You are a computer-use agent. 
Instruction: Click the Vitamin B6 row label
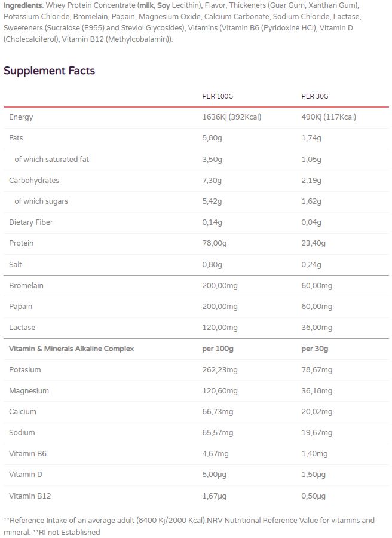click(27, 454)
